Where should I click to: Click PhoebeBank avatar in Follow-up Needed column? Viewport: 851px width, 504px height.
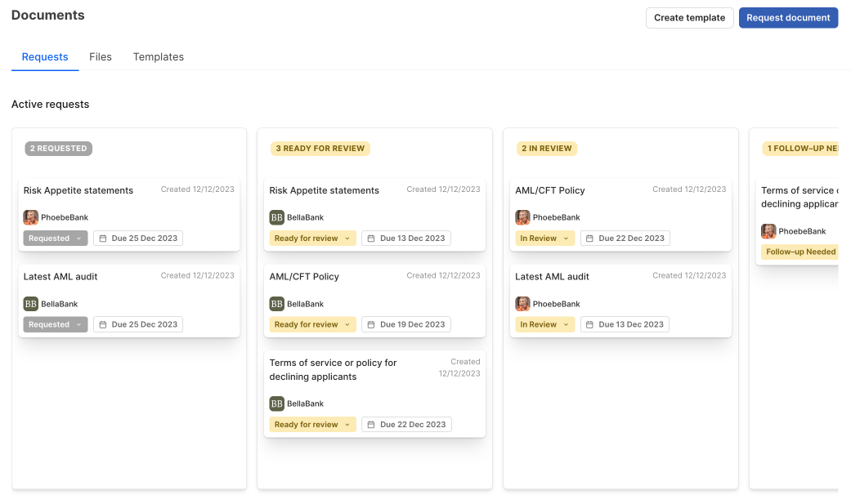tap(768, 231)
